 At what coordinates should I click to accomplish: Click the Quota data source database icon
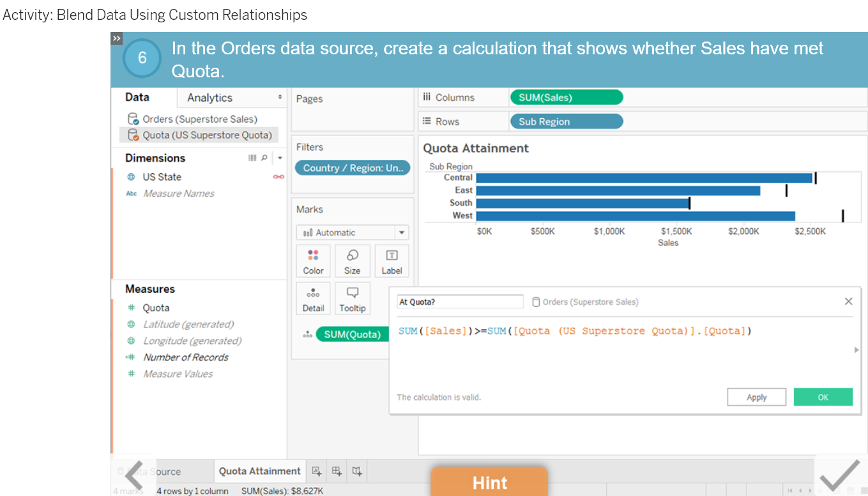click(x=133, y=135)
